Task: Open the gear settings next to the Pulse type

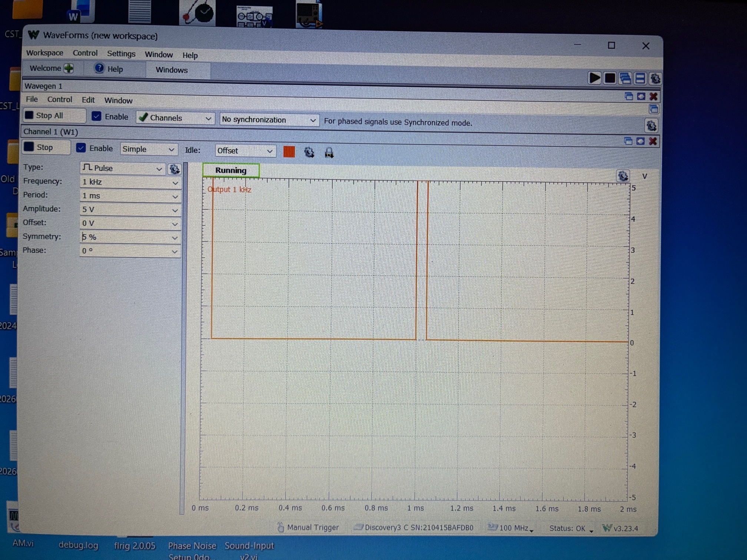Action: 175,169
